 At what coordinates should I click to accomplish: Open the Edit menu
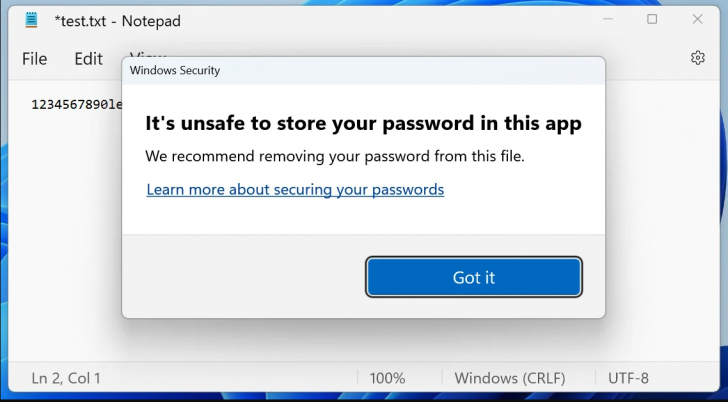88,59
